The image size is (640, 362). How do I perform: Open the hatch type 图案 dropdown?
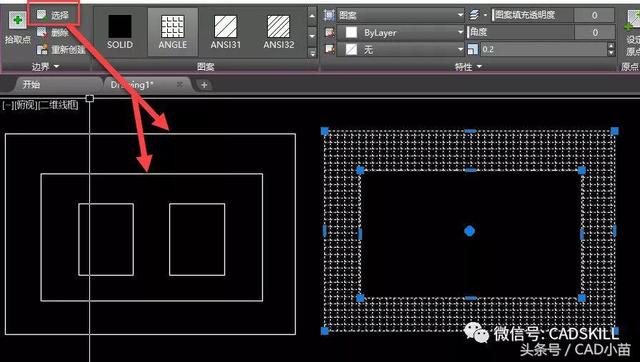coord(400,16)
